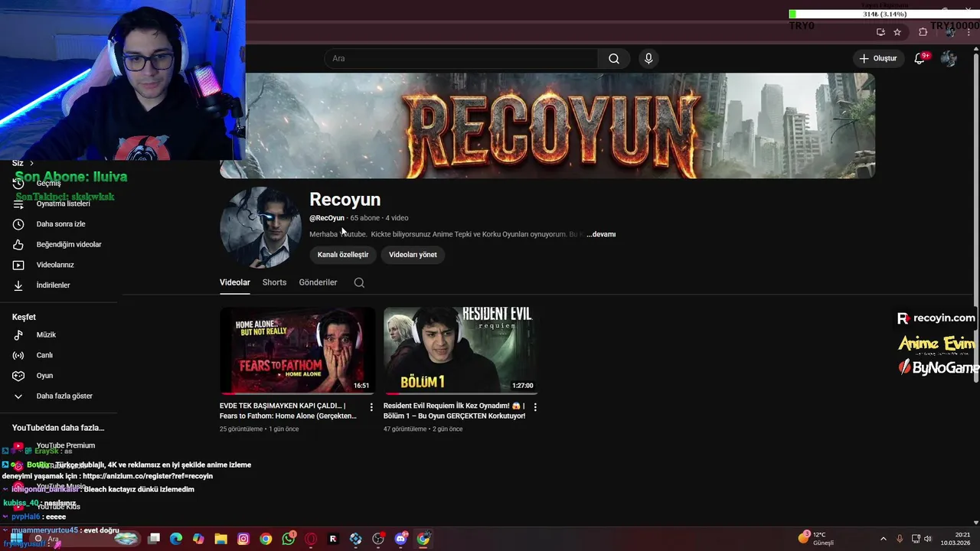Click taskbar volume speaker icon
The height and width of the screenshot is (551, 980).
pyautogui.click(x=927, y=539)
